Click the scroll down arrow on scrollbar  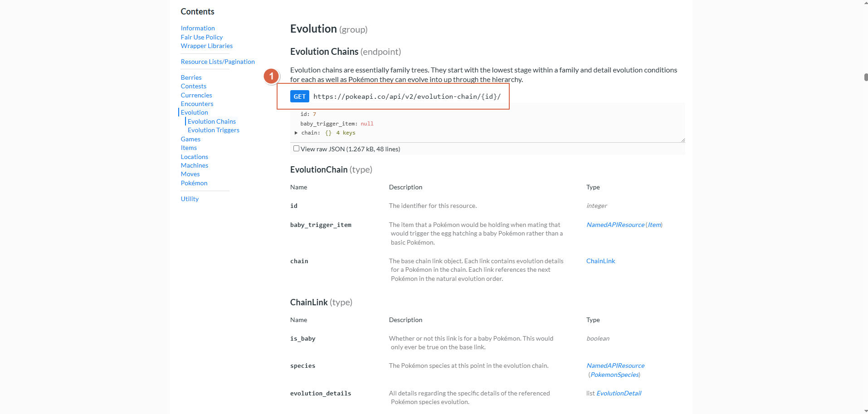point(866,411)
